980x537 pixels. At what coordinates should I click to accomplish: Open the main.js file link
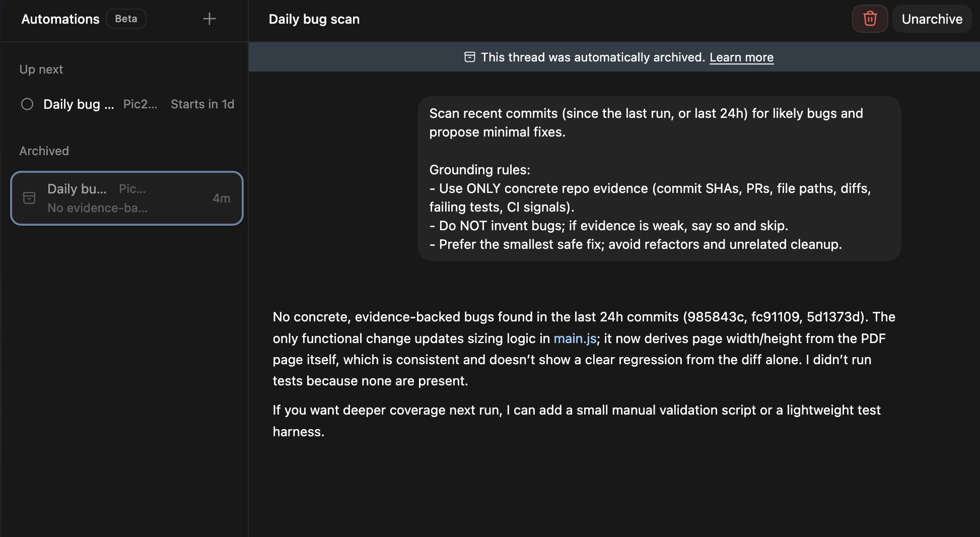[x=575, y=339]
